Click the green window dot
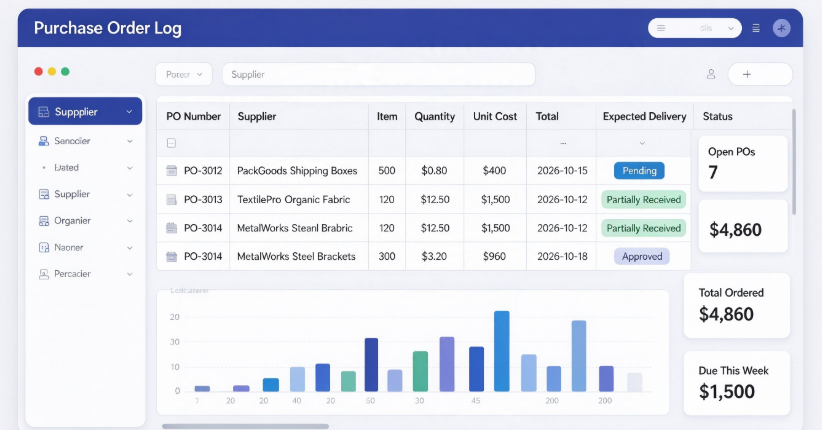 pos(65,71)
